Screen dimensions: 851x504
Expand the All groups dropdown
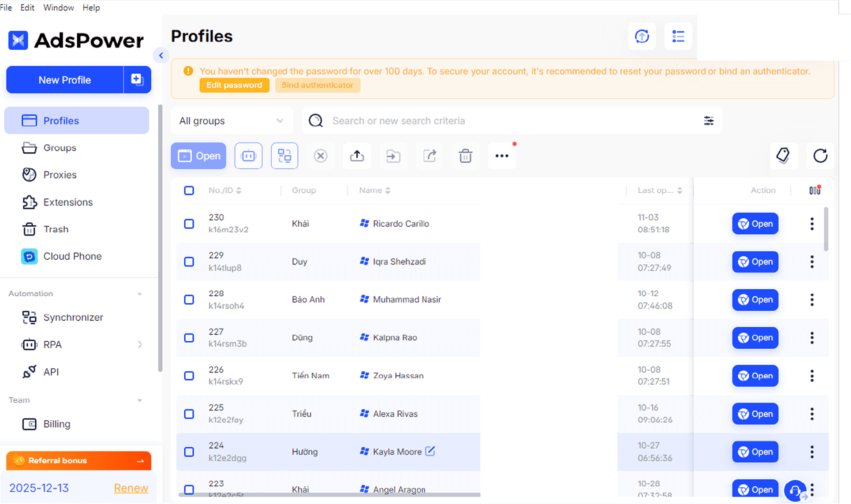(x=231, y=121)
